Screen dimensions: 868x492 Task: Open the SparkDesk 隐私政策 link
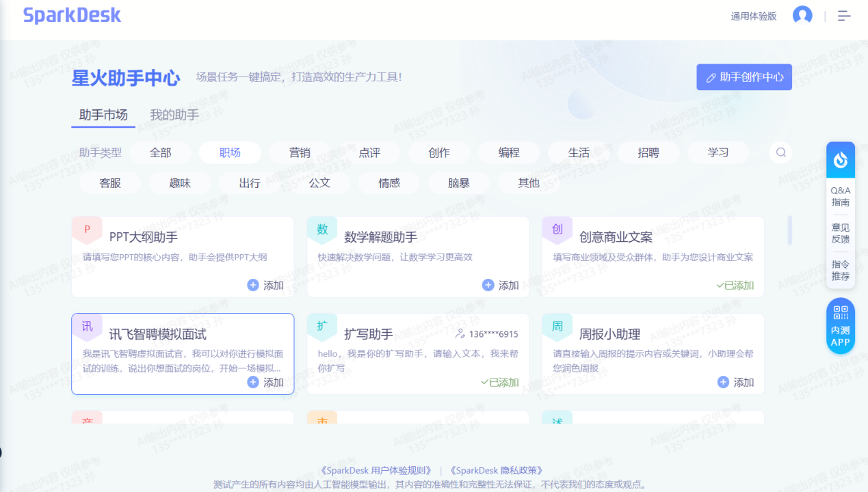(497, 470)
